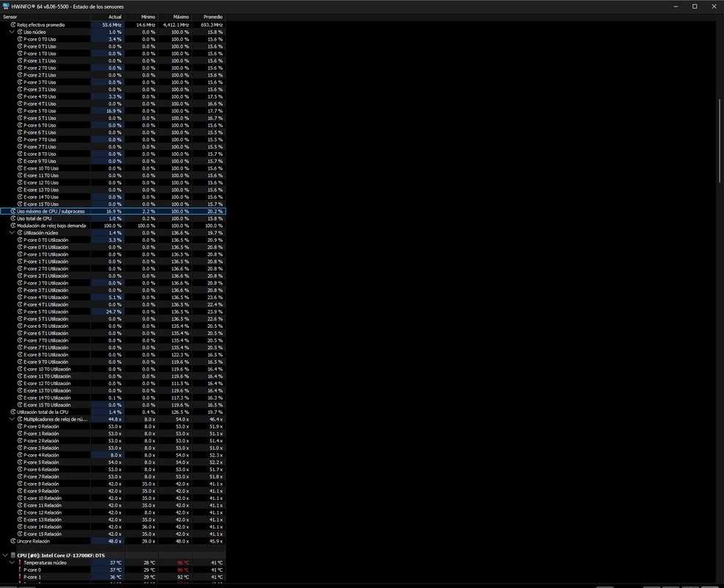The width and height of the screenshot is (724, 588).
Task: Click the icon beside E-core 14 T0 Utilización
Action: click(20, 398)
